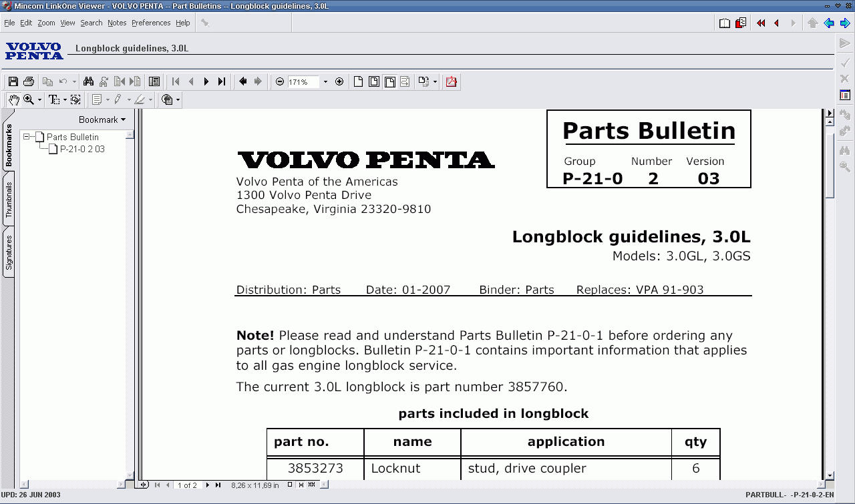Viewport: 855px width, 504px height.
Task: Open the binoculars search tool in PDF toolbar
Action: pyautogui.click(x=88, y=81)
